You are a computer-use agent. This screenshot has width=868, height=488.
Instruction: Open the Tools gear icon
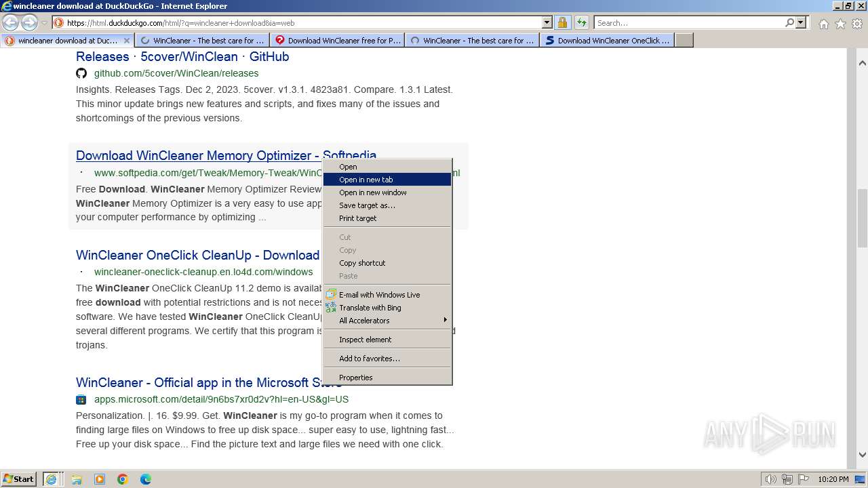click(857, 24)
